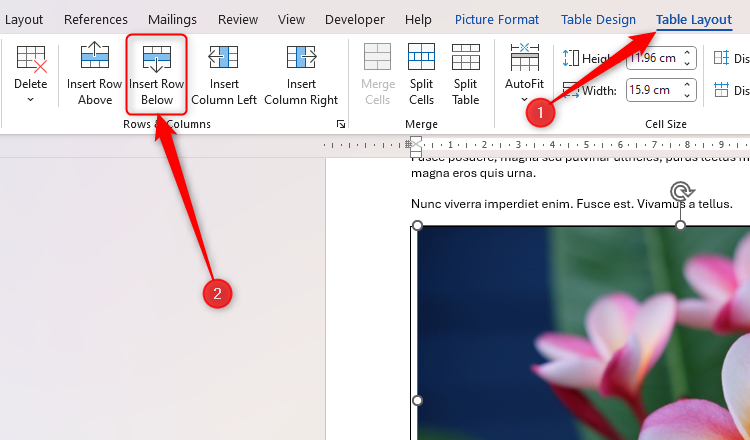The width and height of the screenshot is (750, 440).
Task: Expand the Delete dropdown arrow
Action: point(30,99)
